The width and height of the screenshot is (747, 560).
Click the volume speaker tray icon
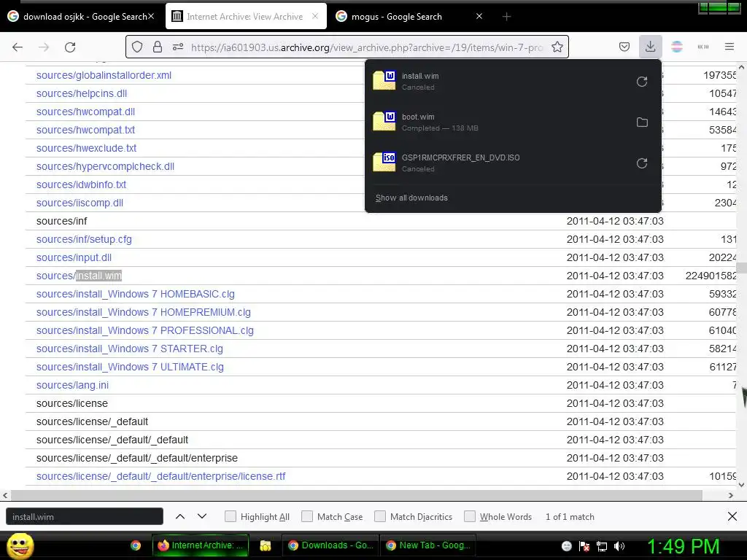[619, 546]
